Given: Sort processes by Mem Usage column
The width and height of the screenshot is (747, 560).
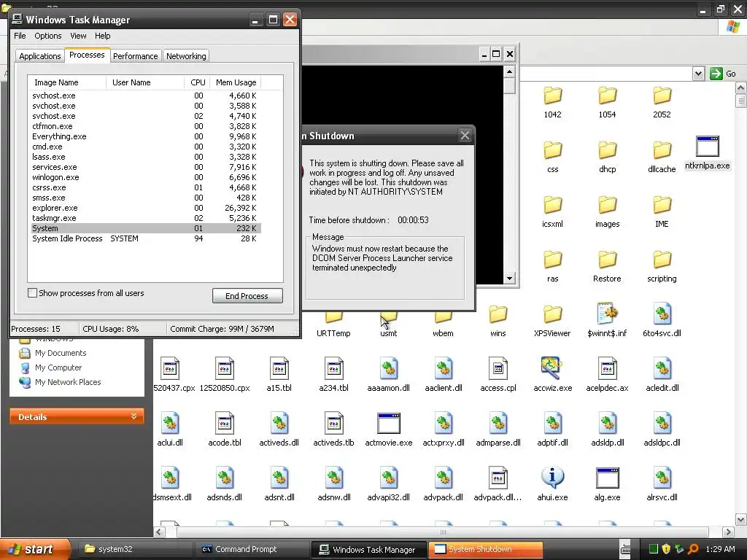Looking at the screenshot, I should pos(236,82).
